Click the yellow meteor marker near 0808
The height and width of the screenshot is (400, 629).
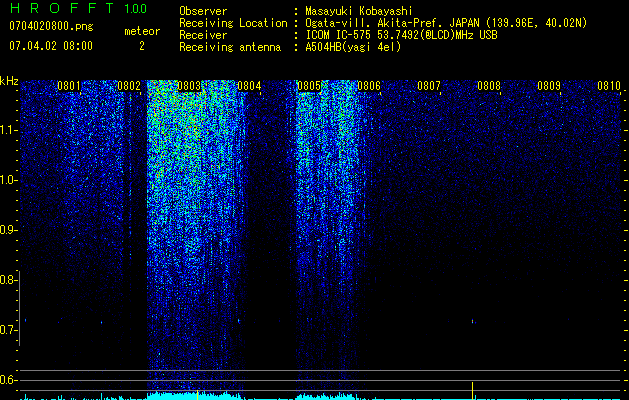pos(473,390)
